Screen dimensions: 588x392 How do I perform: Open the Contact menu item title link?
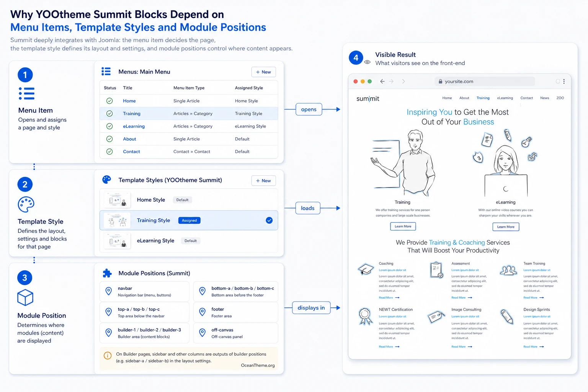[x=131, y=152]
